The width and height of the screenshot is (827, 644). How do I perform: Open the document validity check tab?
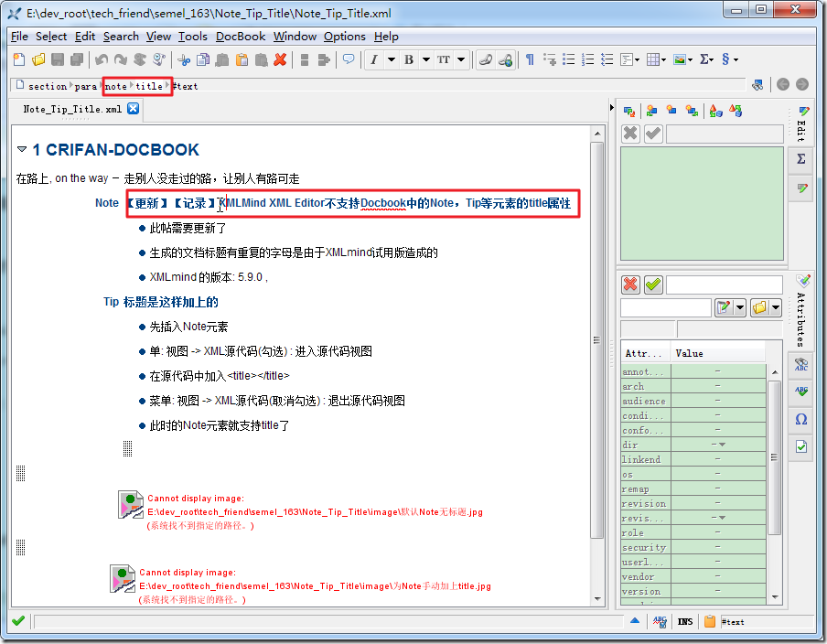(800, 447)
